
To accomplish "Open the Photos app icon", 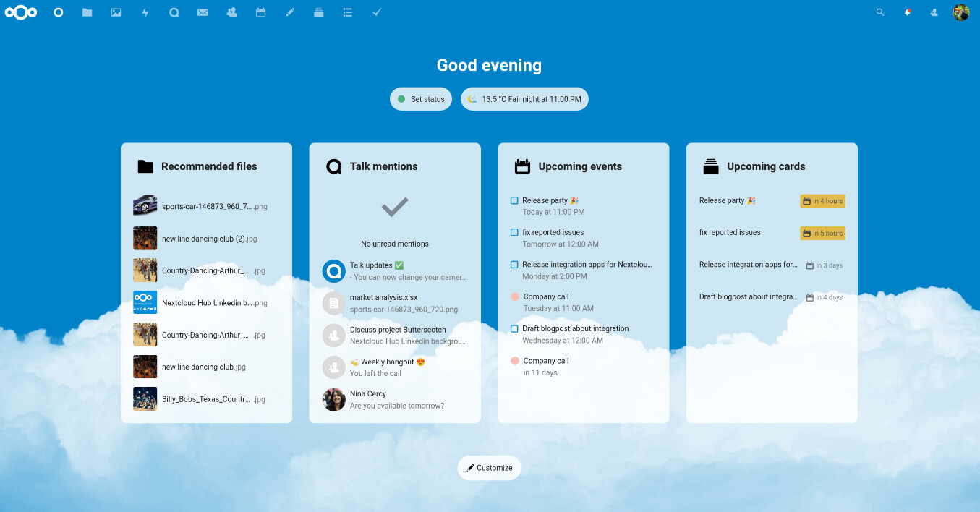I will coord(116,12).
